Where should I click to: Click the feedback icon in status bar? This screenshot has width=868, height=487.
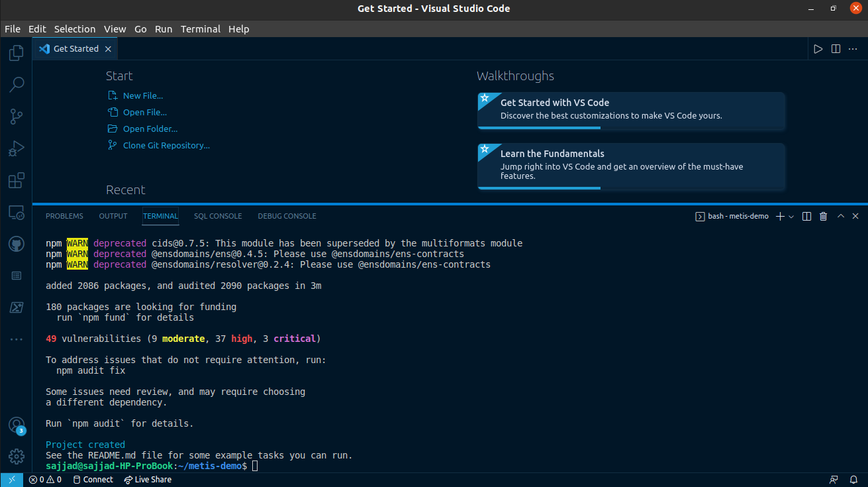click(x=834, y=480)
